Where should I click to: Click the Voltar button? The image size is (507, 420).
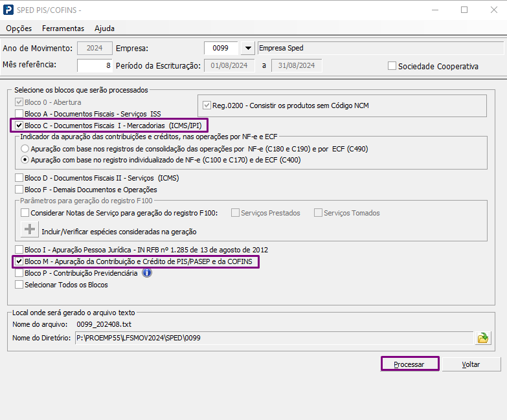(471, 364)
